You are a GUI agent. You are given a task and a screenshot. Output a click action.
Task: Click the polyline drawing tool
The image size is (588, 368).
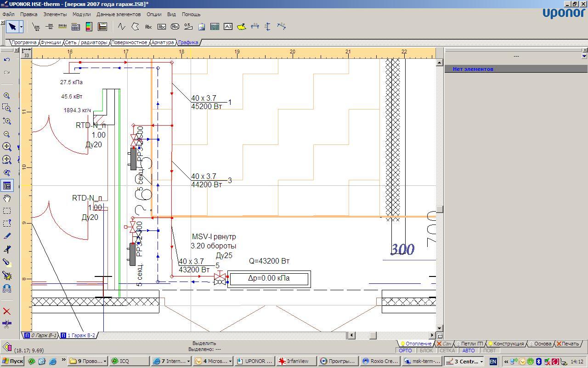[x=121, y=27]
